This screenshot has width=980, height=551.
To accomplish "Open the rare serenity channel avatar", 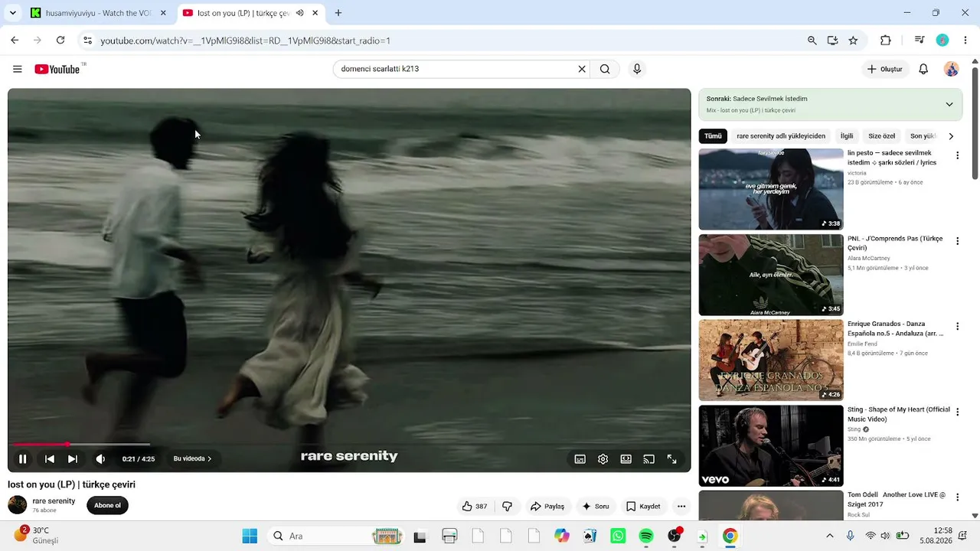I will (x=17, y=505).
